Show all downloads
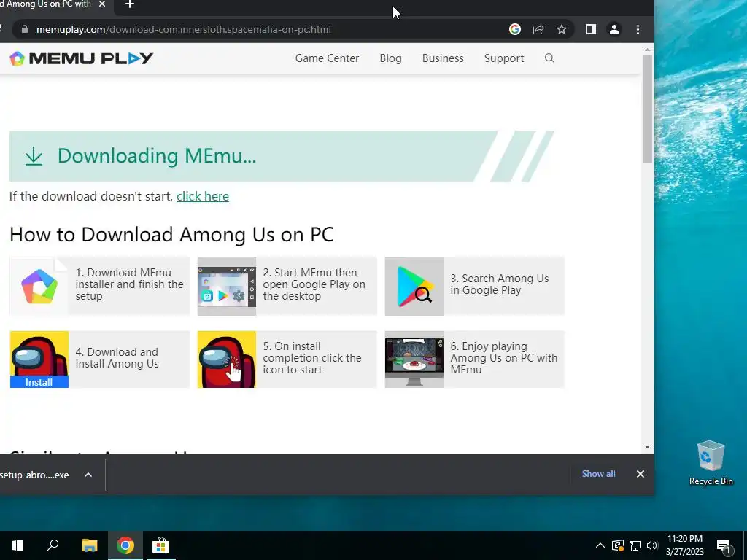 tap(598, 474)
